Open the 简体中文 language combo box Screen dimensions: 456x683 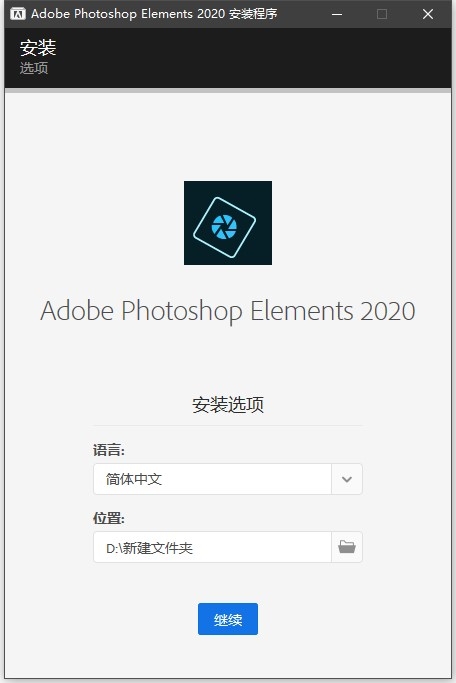228,479
